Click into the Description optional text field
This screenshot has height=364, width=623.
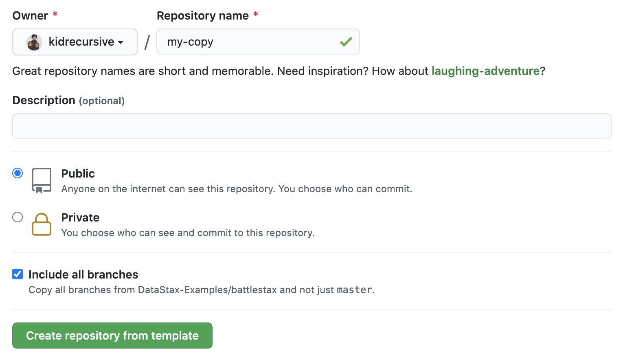312,126
